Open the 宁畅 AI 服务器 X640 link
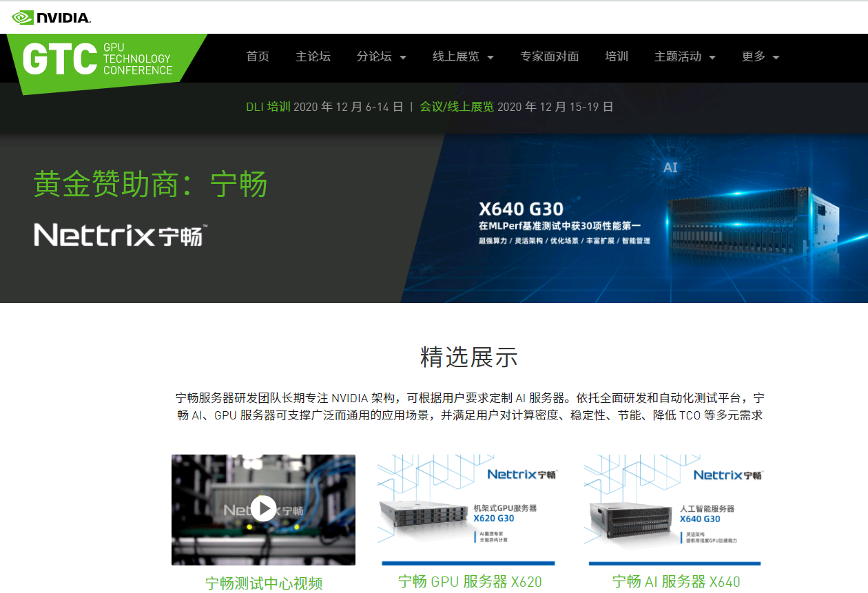This screenshot has height=593, width=868. [x=676, y=581]
